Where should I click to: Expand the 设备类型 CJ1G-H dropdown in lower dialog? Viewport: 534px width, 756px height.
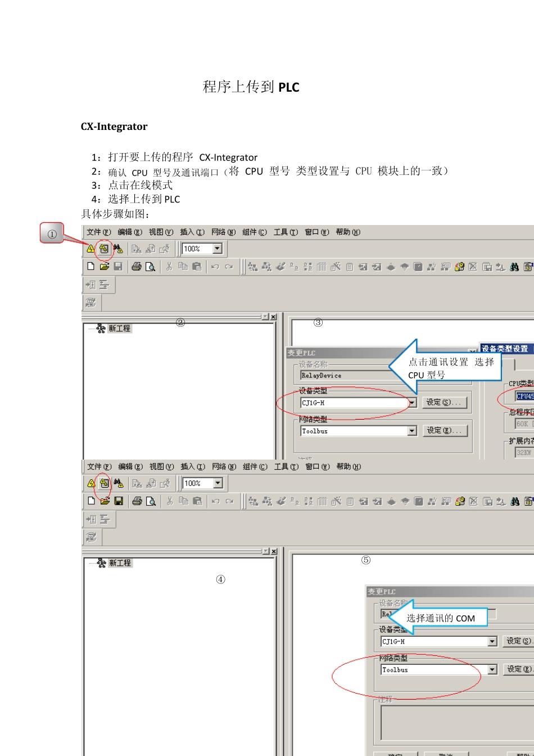click(x=492, y=641)
